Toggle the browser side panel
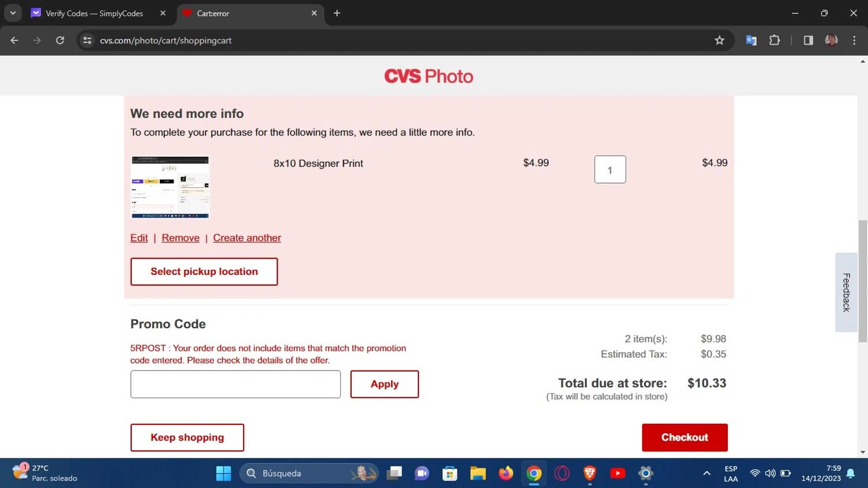Viewport: 868px width, 488px height. click(x=808, y=41)
